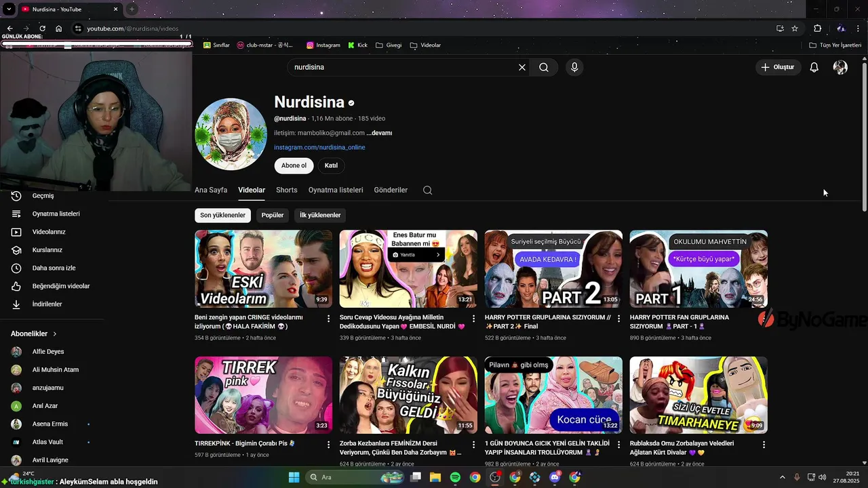Open the Chrome tab search dropdown

(9, 9)
